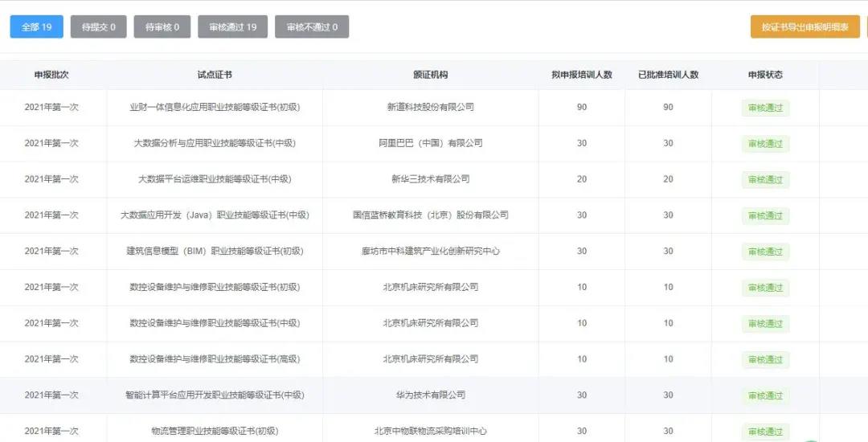Click 审核通过 tag in 建筑信息模型 BIM row
The height and width of the screenshot is (442, 868).
(x=766, y=252)
